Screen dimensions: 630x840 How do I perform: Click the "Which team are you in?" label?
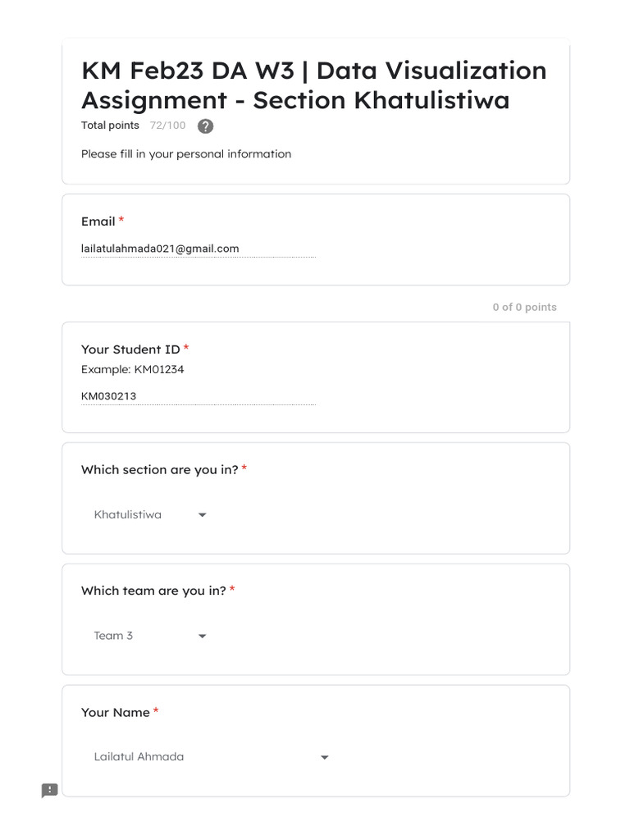coord(153,591)
